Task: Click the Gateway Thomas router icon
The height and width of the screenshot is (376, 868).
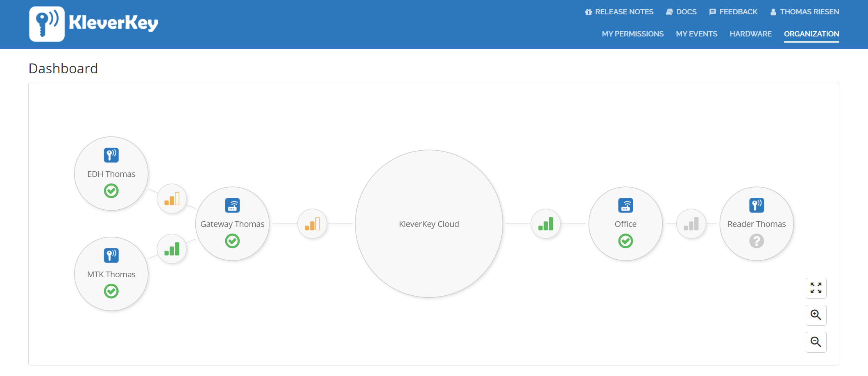Action: [232, 205]
